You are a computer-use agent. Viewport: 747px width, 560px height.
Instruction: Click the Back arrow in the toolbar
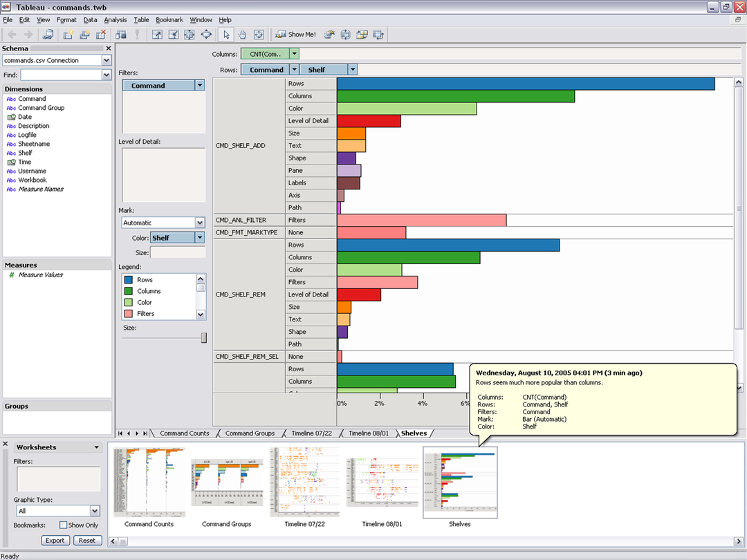click(12, 35)
